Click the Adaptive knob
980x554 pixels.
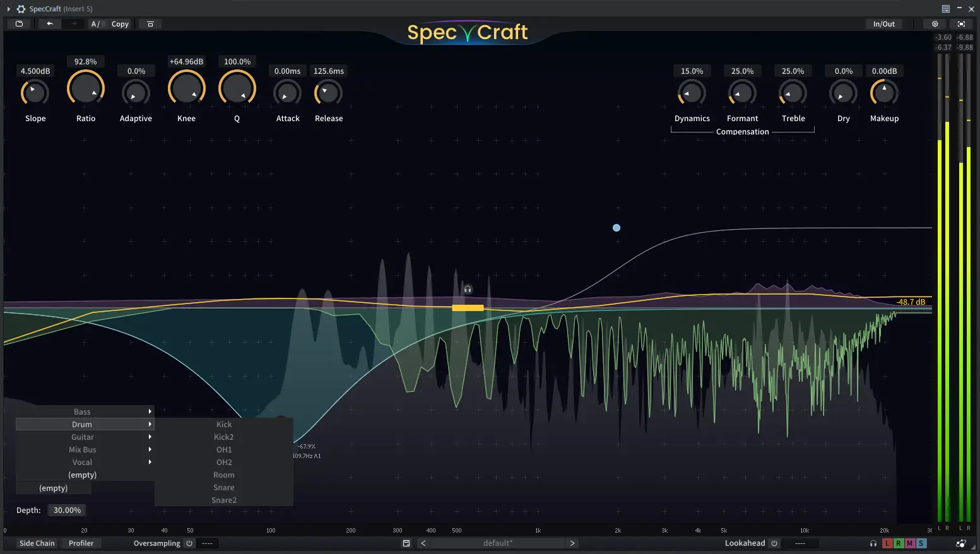pyautogui.click(x=136, y=93)
